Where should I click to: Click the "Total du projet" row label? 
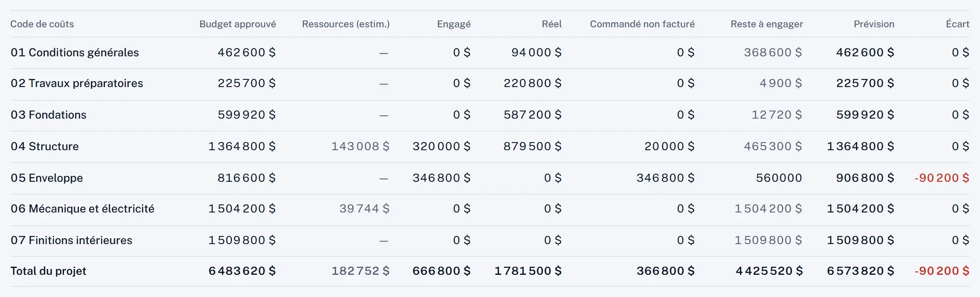click(x=48, y=271)
